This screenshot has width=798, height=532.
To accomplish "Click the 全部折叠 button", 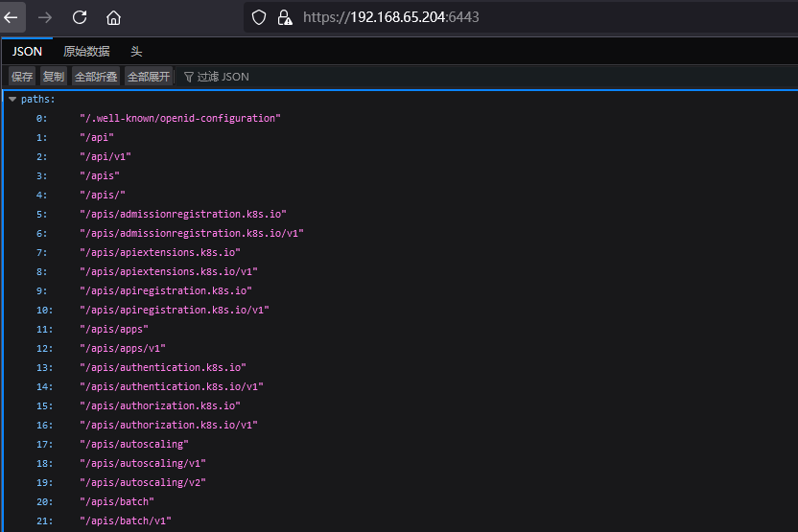I will (x=96, y=77).
